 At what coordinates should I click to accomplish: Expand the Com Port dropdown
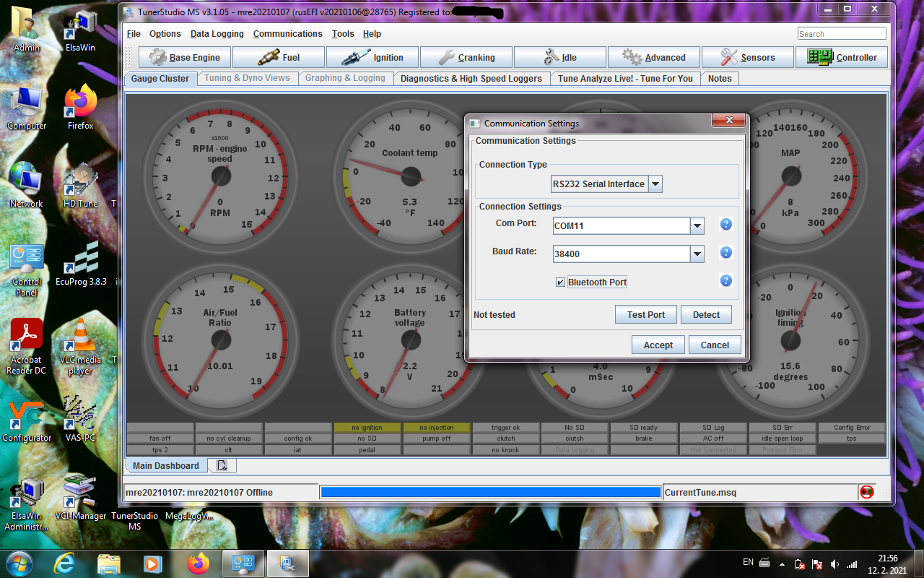697,225
